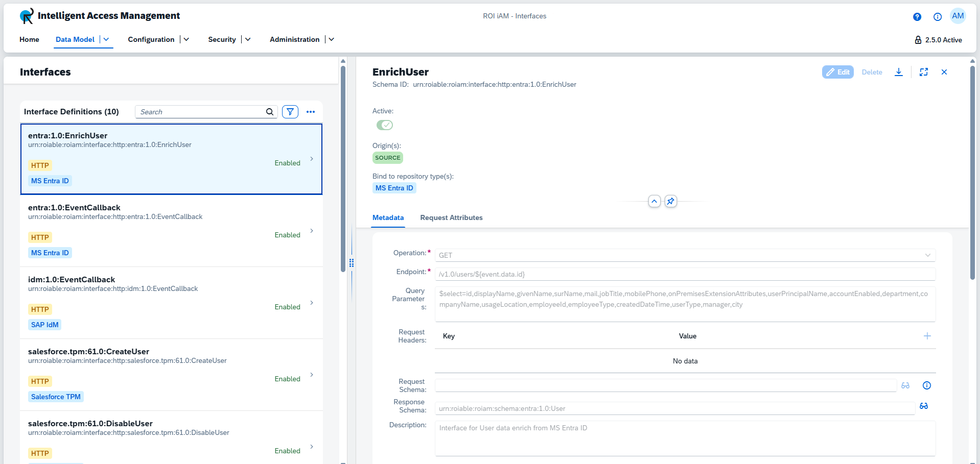Add a new request header row

coord(927,336)
